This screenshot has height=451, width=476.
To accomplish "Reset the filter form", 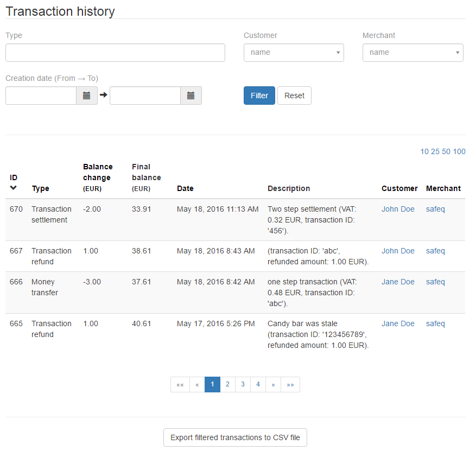I will 294,96.
